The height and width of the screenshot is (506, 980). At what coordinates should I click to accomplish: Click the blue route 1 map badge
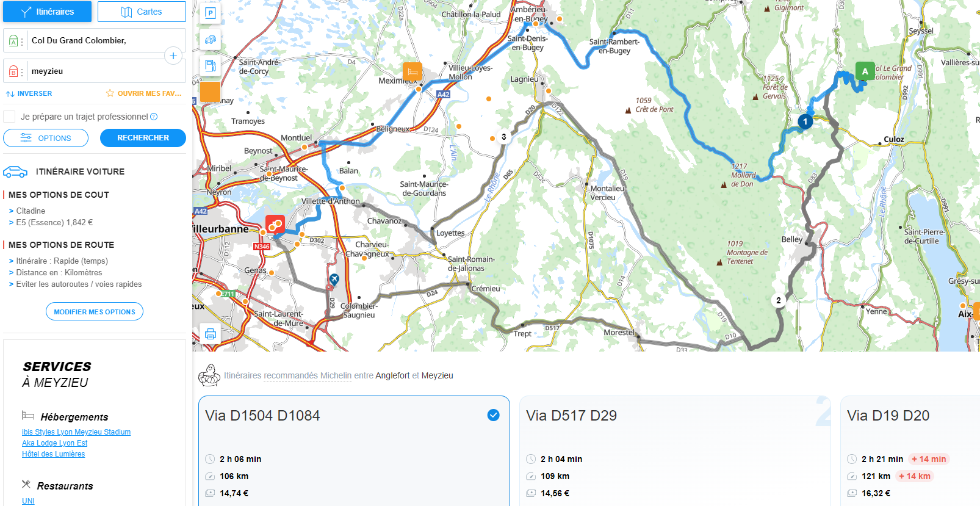[x=805, y=121]
